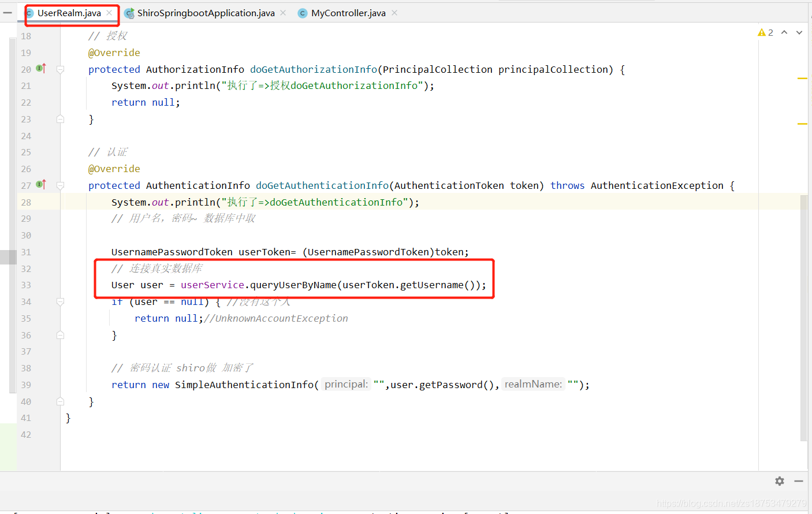Click user.getPassword() on line 39
Screen dimensions: 812x514
point(442,385)
